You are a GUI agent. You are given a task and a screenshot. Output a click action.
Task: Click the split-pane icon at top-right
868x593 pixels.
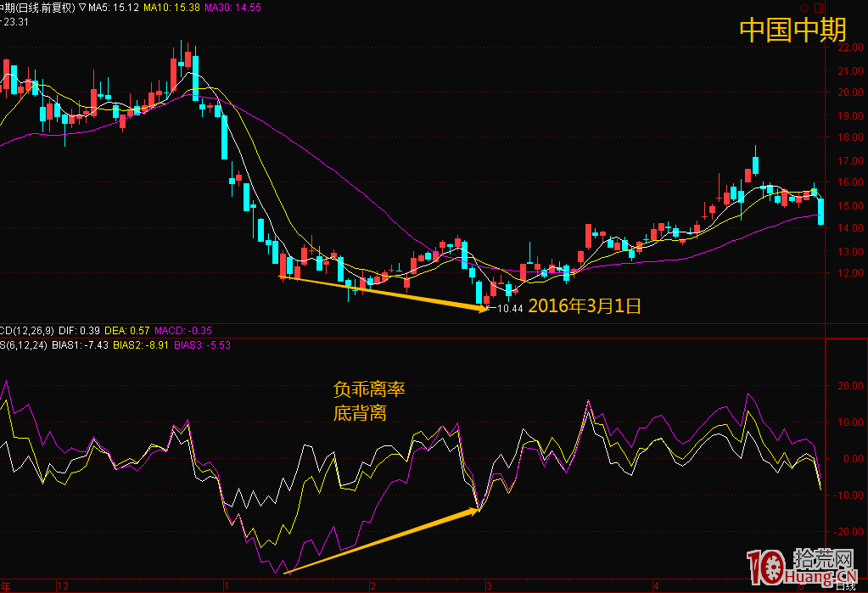[x=817, y=7]
